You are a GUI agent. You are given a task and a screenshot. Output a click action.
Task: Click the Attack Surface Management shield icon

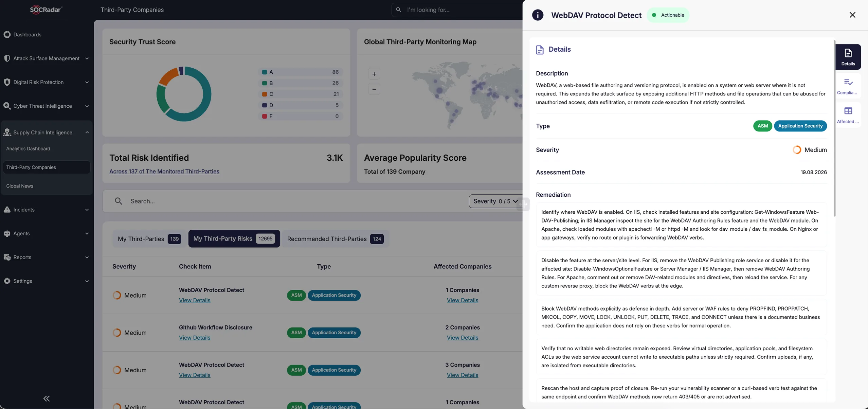pos(7,58)
